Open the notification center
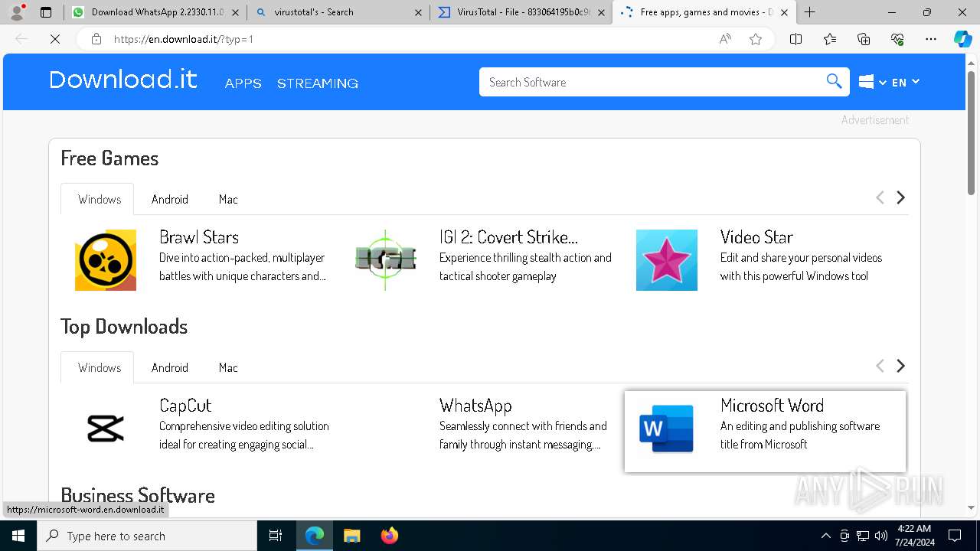The height and width of the screenshot is (551, 980). click(x=955, y=536)
